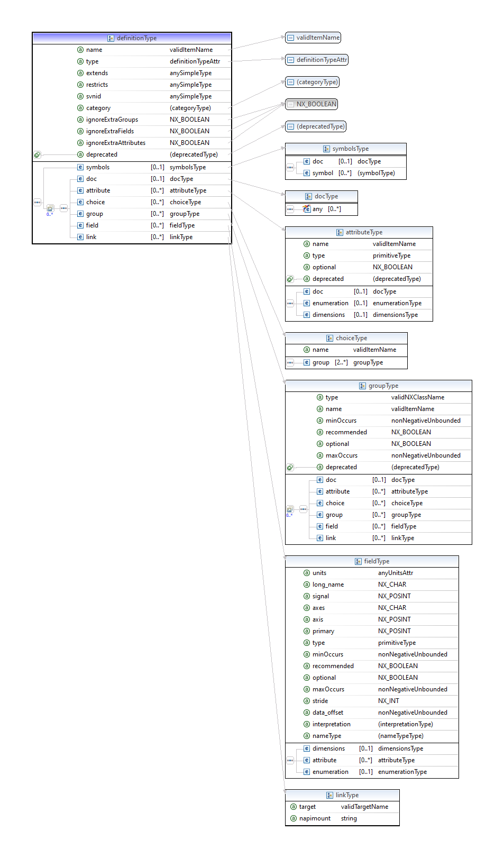Click the sequence compositor in fieldType elements section
The image size is (504, 858).
click(290, 760)
